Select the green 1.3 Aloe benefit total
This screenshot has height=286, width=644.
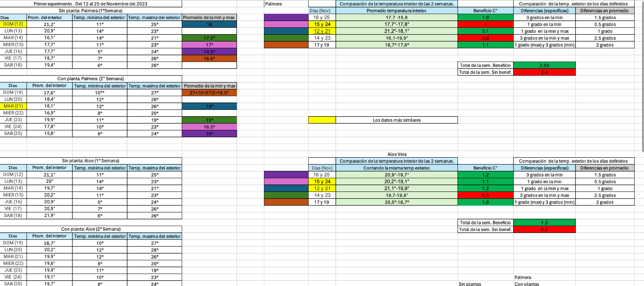544,223
